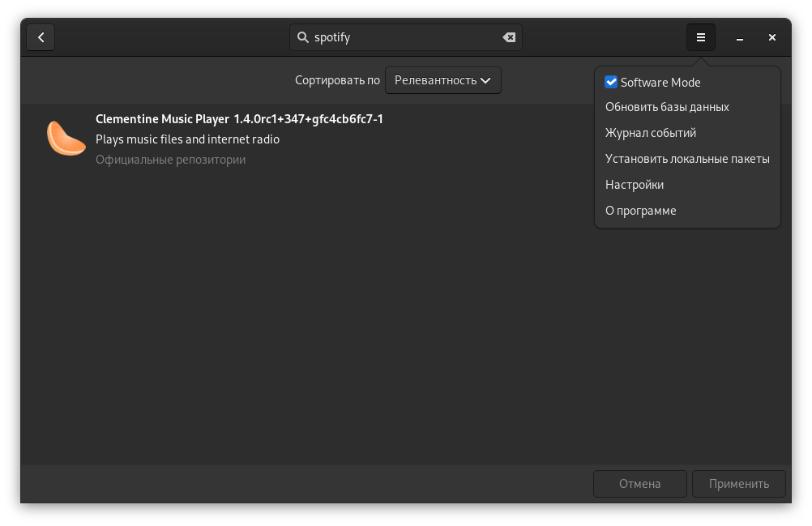Open the Релевантность sort dropdown
Viewport: 812px width, 526px height.
442,80
